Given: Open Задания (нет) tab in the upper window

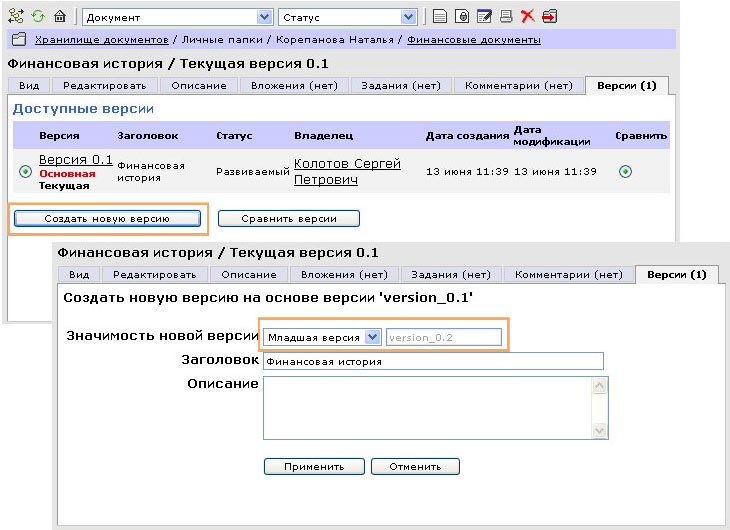Looking at the screenshot, I should (401, 86).
